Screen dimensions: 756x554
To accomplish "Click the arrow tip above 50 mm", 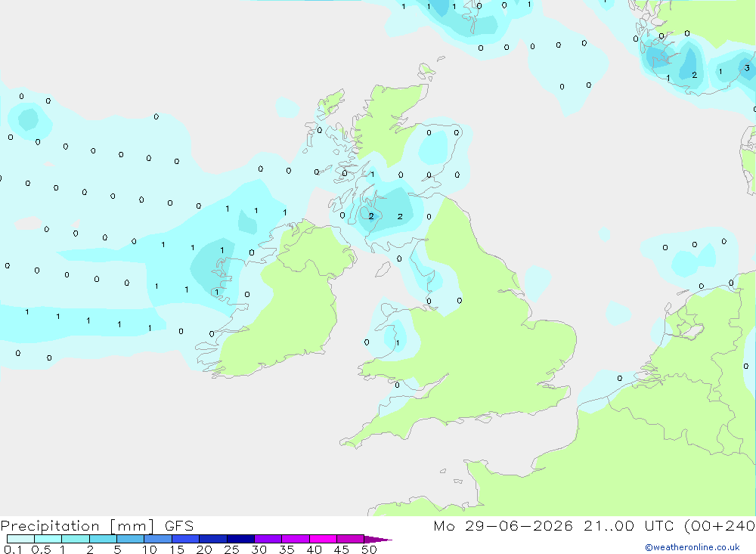I will point(378,539).
